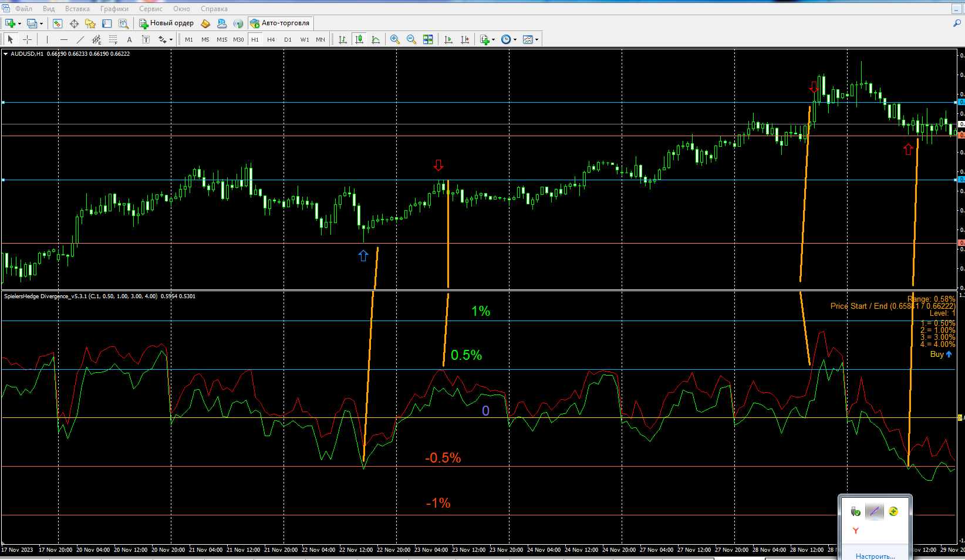Open Yandex Browser from the tray popup

(856, 531)
